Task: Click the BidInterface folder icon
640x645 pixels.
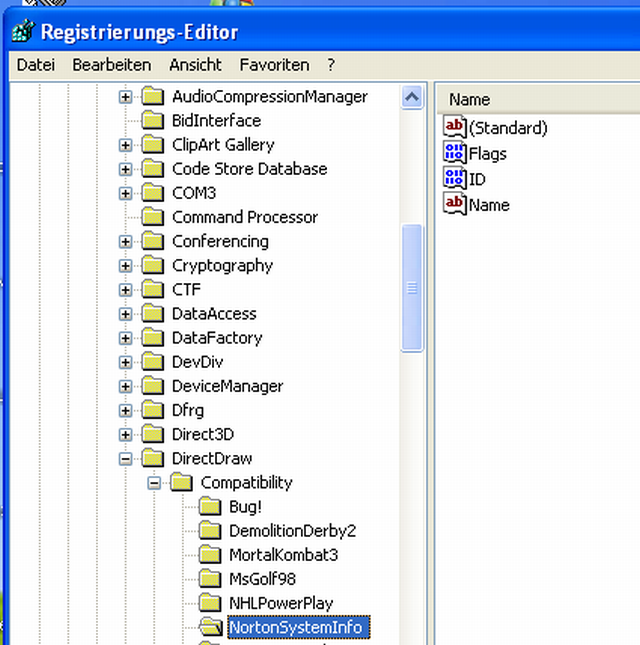Action: click(153, 121)
